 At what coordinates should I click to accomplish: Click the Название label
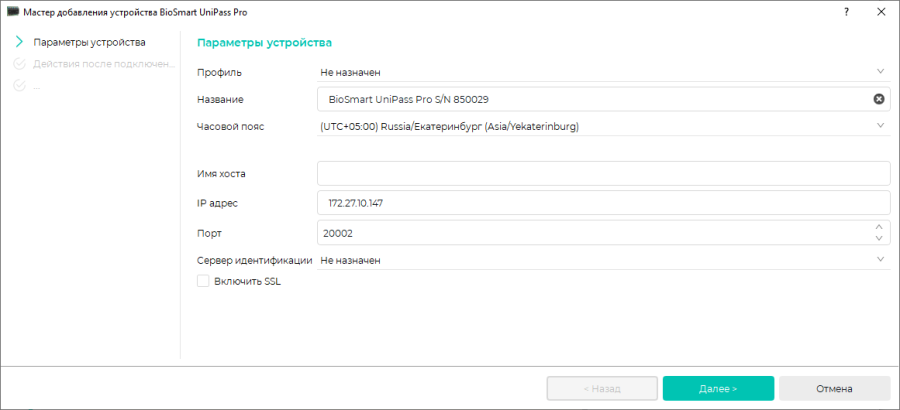[x=220, y=99]
